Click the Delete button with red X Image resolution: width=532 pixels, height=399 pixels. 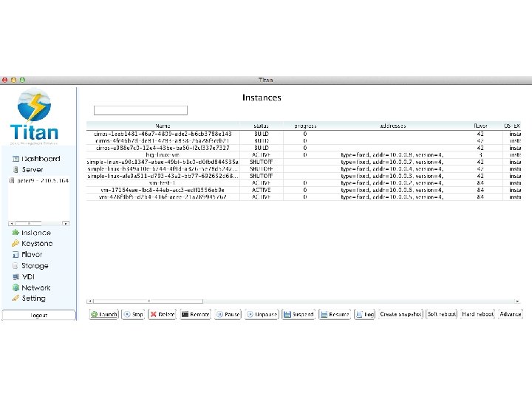tap(162, 314)
